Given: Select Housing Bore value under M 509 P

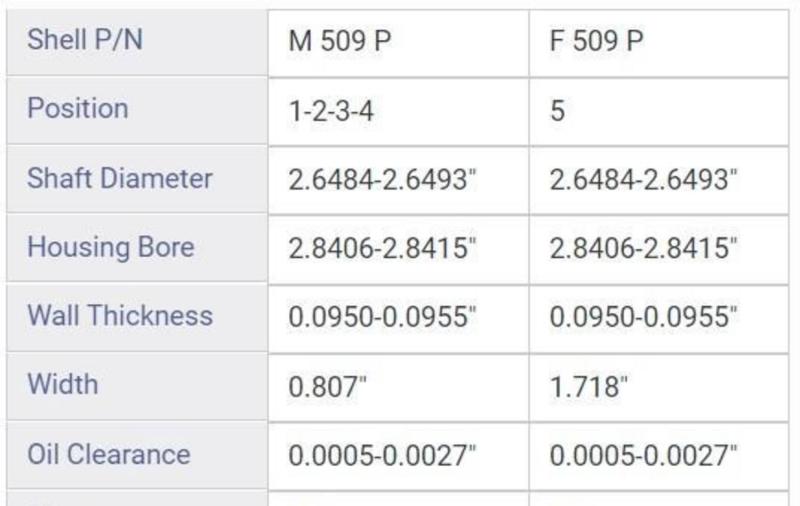Looking at the screenshot, I should [x=382, y=248].
